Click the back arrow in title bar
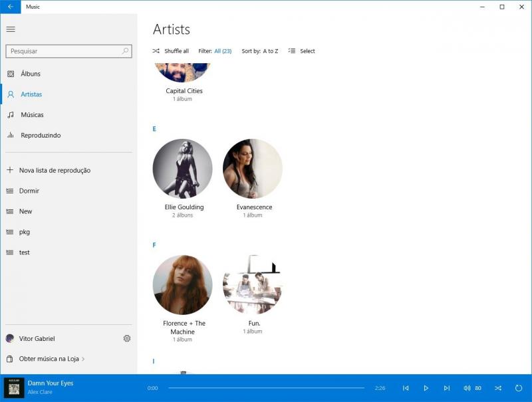The image size is (532, 402). coord(11,7)
